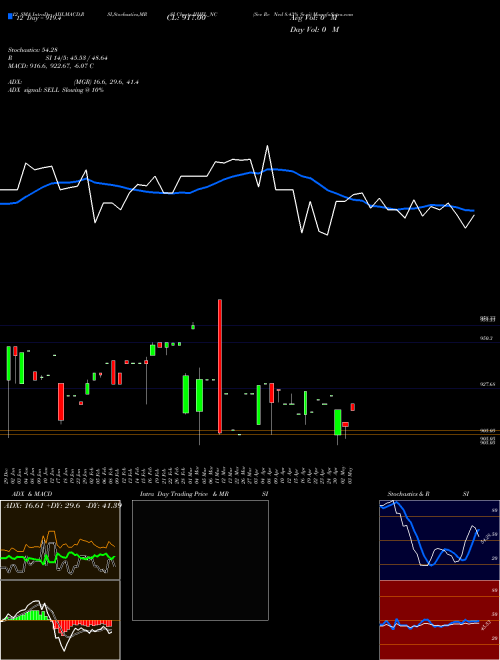
Task: Click the tall red candlestick in the price chart
Action: 220,366
